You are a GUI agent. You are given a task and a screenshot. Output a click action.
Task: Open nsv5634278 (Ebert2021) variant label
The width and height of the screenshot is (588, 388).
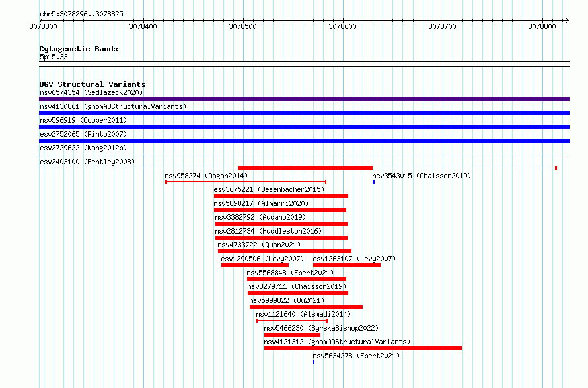tap(356, 356)
